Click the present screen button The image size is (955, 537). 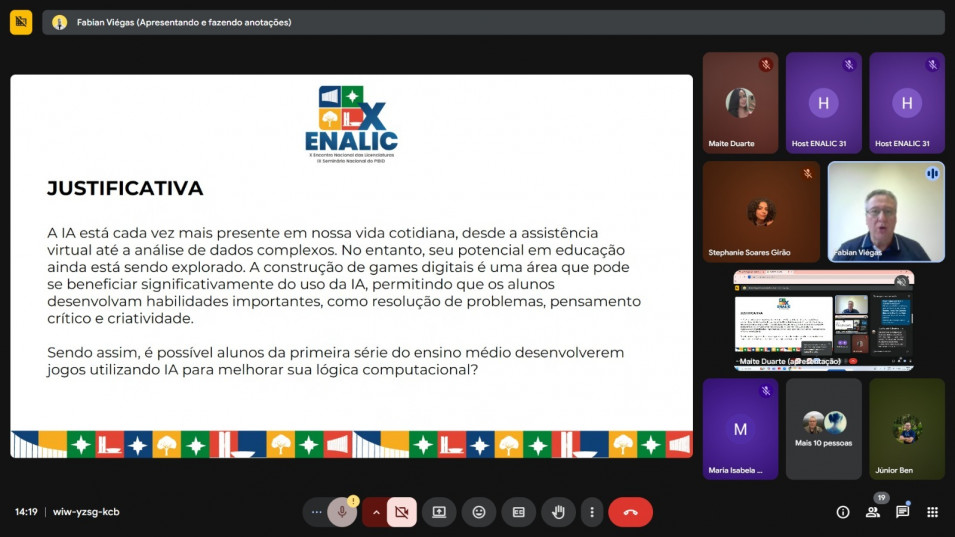(x=439, y=512)
